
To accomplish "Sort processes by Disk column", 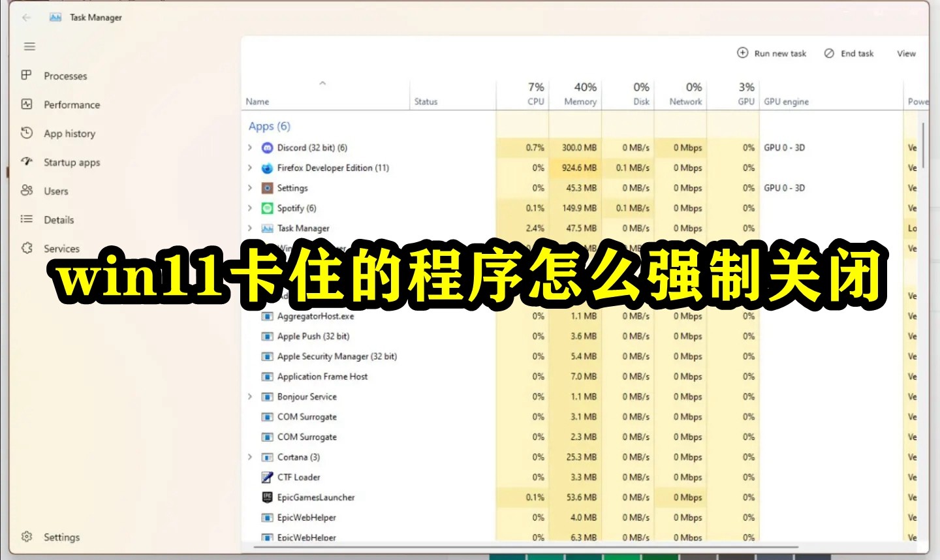I will (628, 95).
